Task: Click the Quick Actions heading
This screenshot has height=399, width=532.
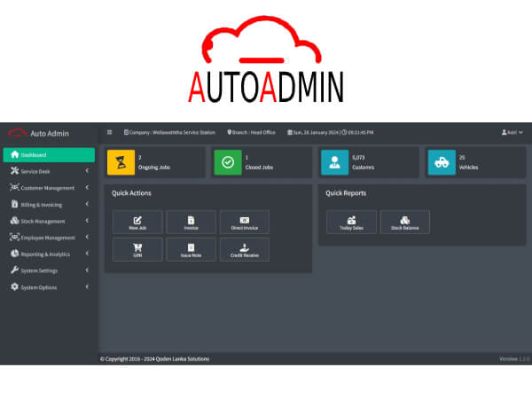Action: 131,193
